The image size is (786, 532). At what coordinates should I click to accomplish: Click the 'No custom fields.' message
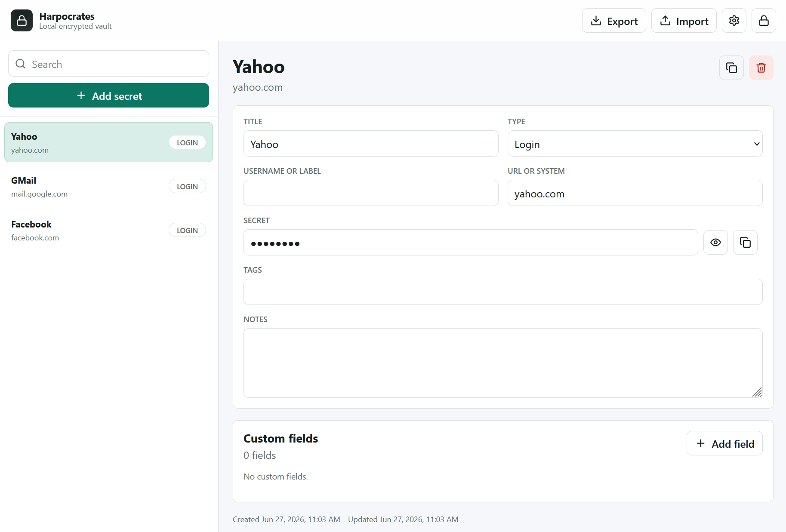pyautogui.click(x=276, y=477)
